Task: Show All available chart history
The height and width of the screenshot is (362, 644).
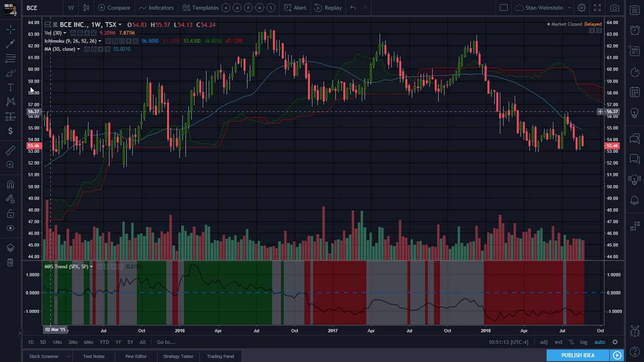Action: click(142, 342)
